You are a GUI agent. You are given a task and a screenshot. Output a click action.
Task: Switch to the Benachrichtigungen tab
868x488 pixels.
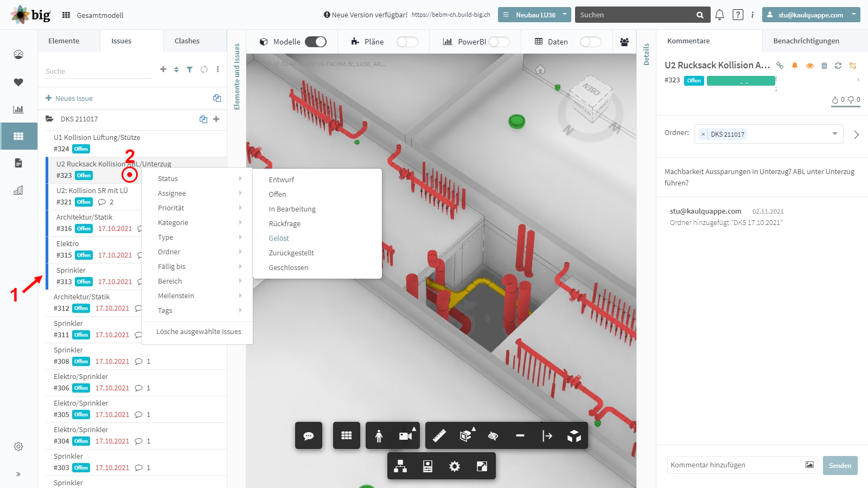point(806,41)
